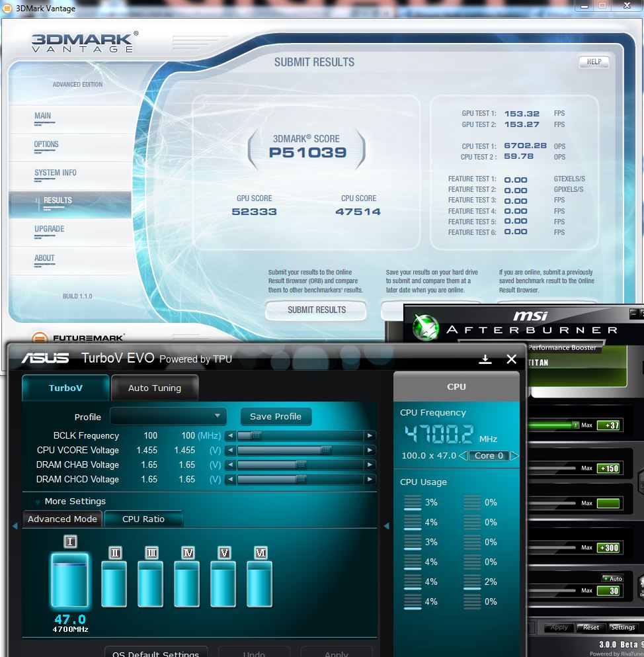
Task: Switch to the TurboV tab
Action: (x=65, y=388)
